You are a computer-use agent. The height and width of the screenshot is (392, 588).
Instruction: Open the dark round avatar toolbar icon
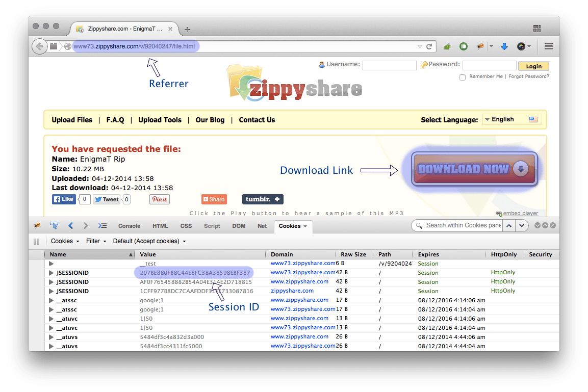click(521, 46)
